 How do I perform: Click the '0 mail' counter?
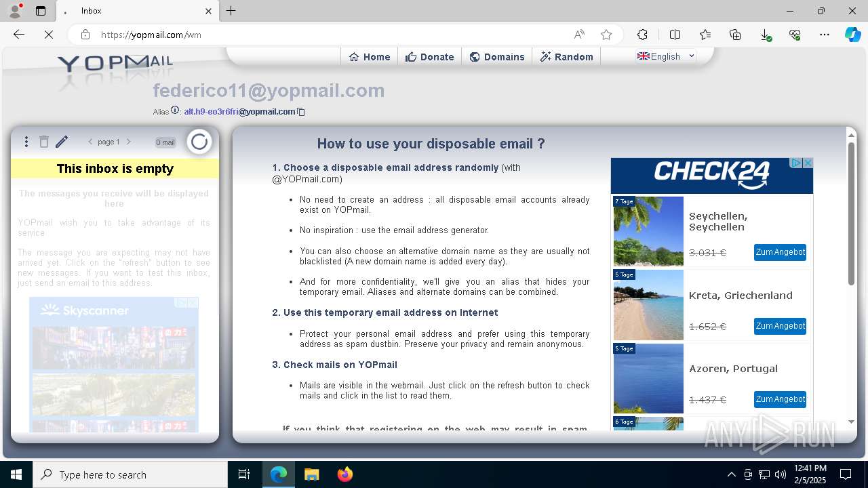(x=165, y=142)
